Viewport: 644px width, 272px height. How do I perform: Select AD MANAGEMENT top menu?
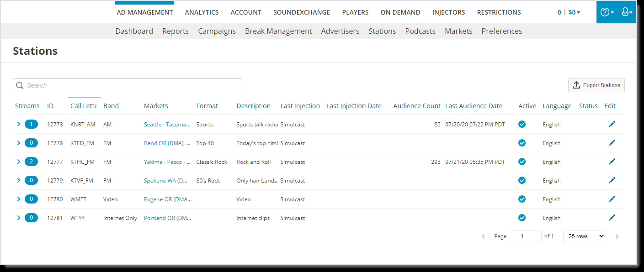145,12
